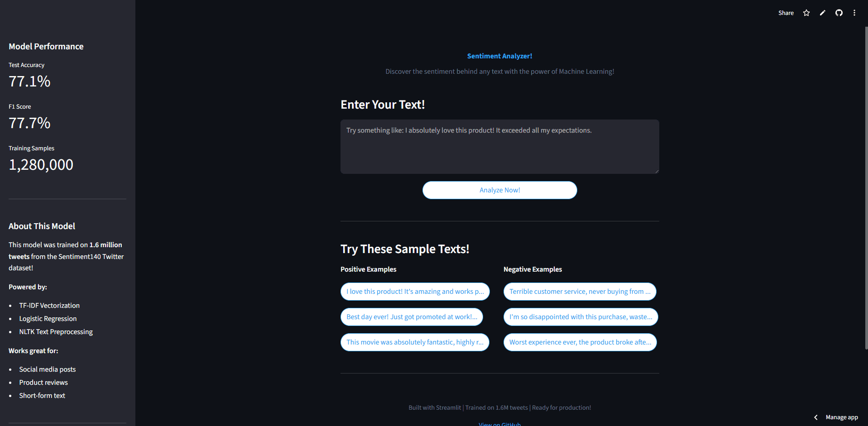Follow the View on GitHub link
Viewport: 868px width, 426px height.
point(499,423)
